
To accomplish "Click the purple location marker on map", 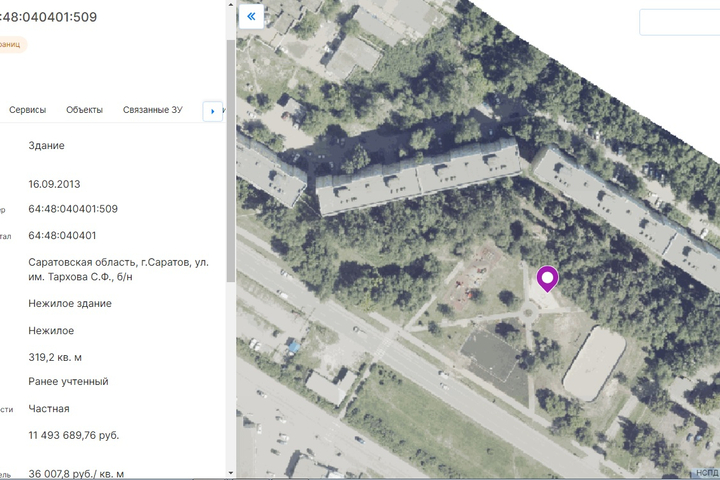I will (547, 279).
